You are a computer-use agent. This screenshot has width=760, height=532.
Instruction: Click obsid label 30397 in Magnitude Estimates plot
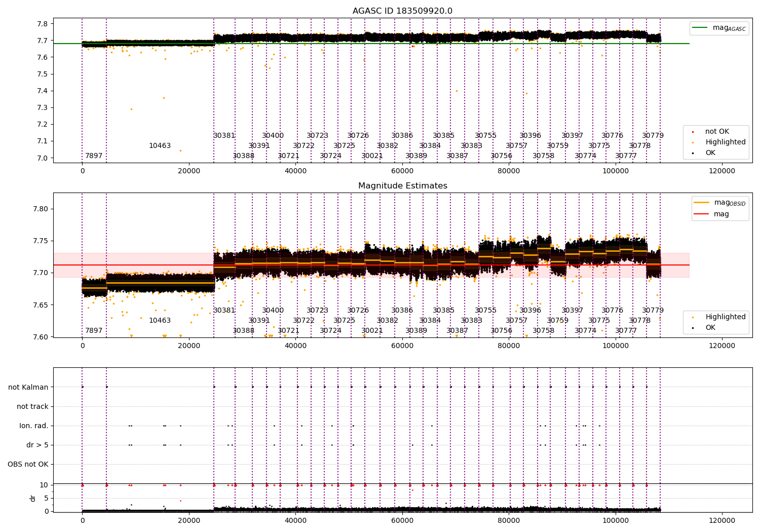[573, 311]
